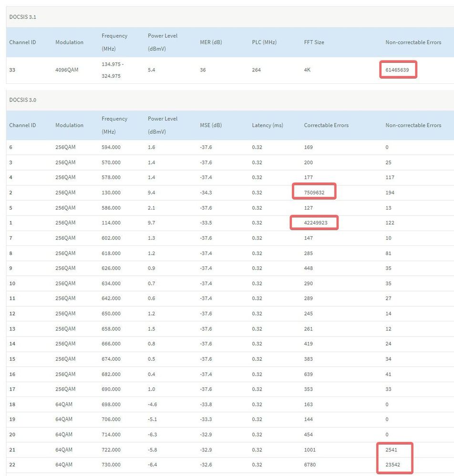Click correctable errors value 169
This screenshot has width=454, height=476.
tap(308, 147)
